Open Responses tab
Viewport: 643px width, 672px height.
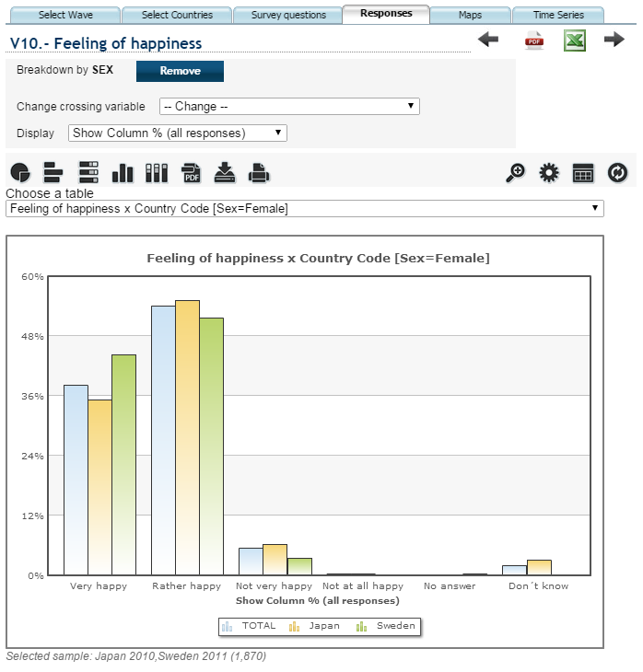coord(386,14)
